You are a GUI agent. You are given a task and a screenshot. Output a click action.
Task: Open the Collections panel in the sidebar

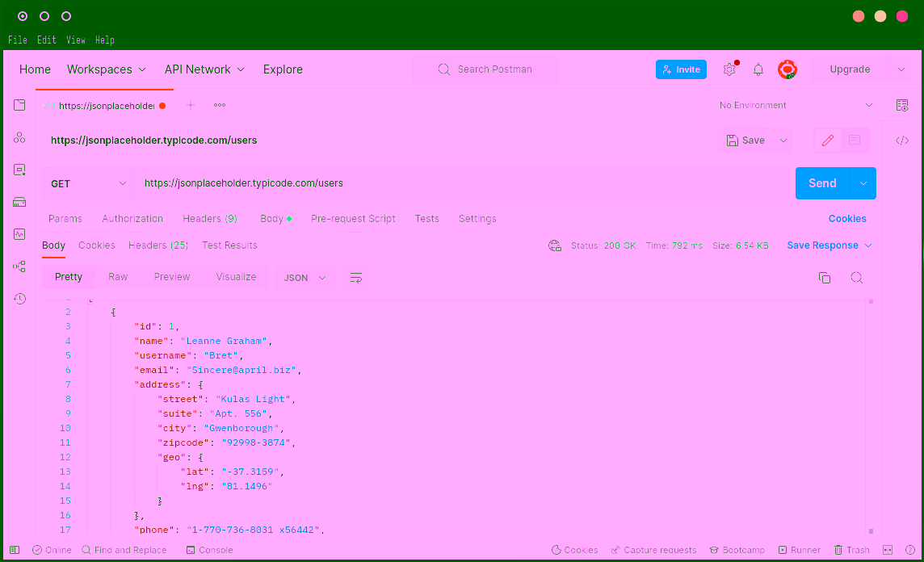click(19, 105)
